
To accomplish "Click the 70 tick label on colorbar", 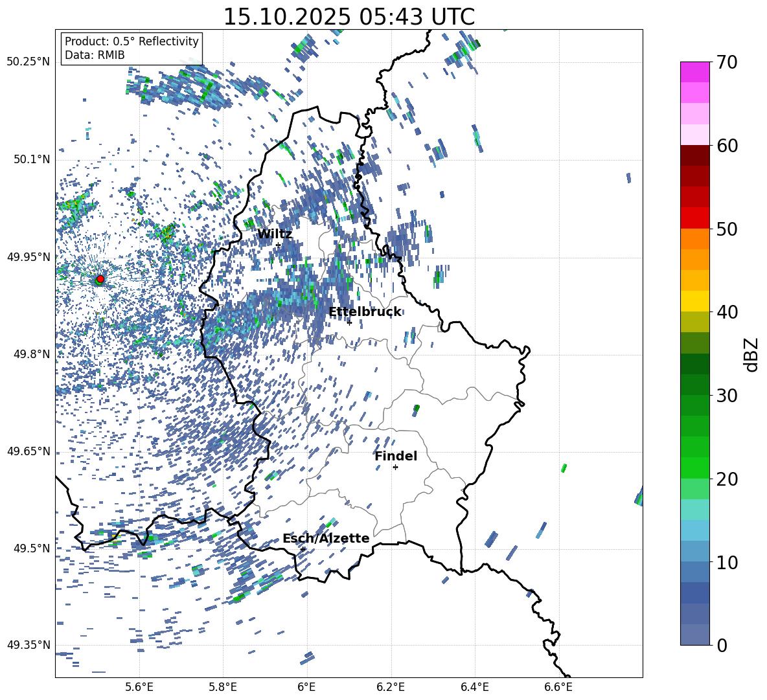I will [x=726, y=63].
